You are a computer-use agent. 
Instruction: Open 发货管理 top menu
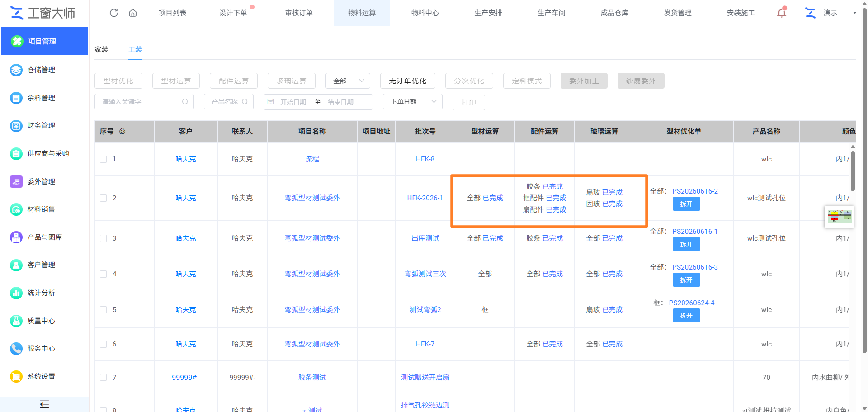(x=678, y=13)
